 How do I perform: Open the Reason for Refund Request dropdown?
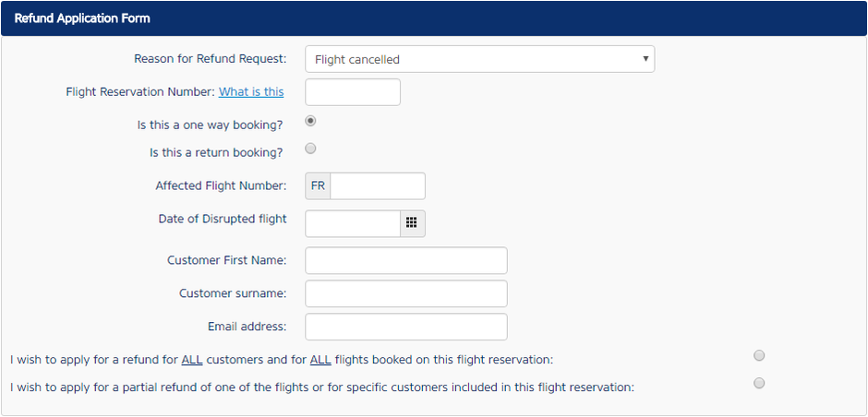click(x=478, y=59)
